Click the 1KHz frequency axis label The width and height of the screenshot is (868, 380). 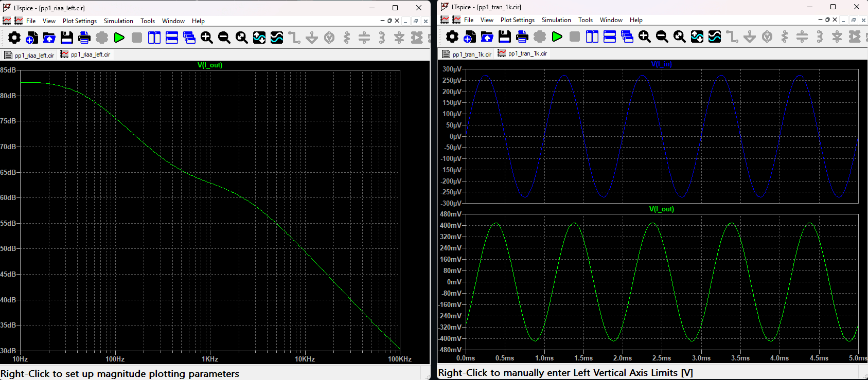pos(210,359)
